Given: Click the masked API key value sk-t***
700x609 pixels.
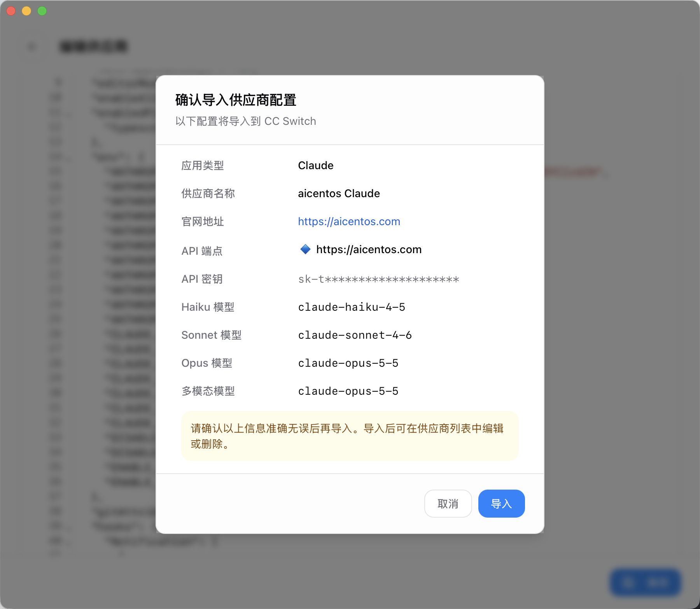Looking at the screenshot, I should click(x=378, y=279).
